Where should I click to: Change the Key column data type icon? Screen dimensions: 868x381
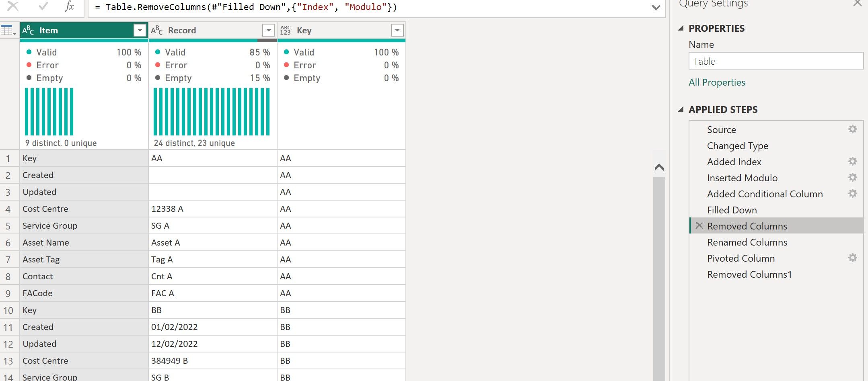[x=286, y=31]
